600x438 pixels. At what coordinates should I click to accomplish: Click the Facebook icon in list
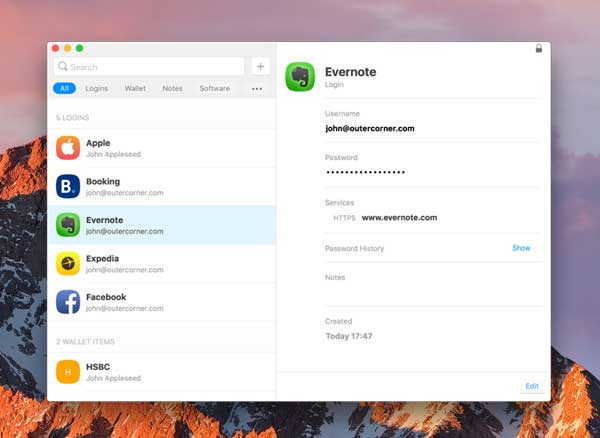tap(68, 302)
